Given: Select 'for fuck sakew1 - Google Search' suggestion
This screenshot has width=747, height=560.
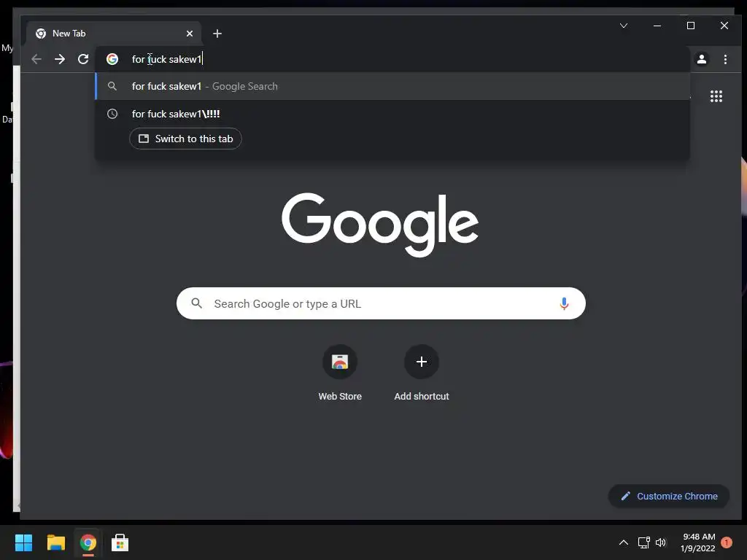Looking at the screenshot, I should pyautogui.click(x=392, y=86).
